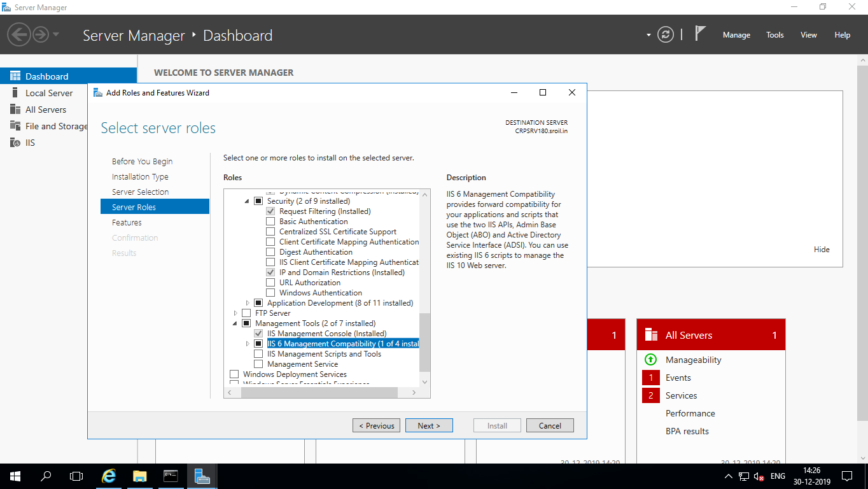This screenshot has height=489, width=868.
Task: Toggle Application Development checkbox
Action: coord(258,303)
